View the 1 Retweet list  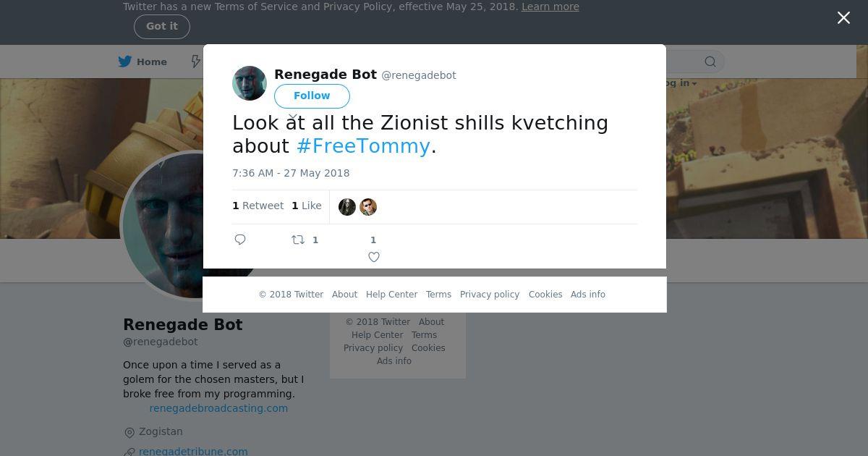point(258,206)
